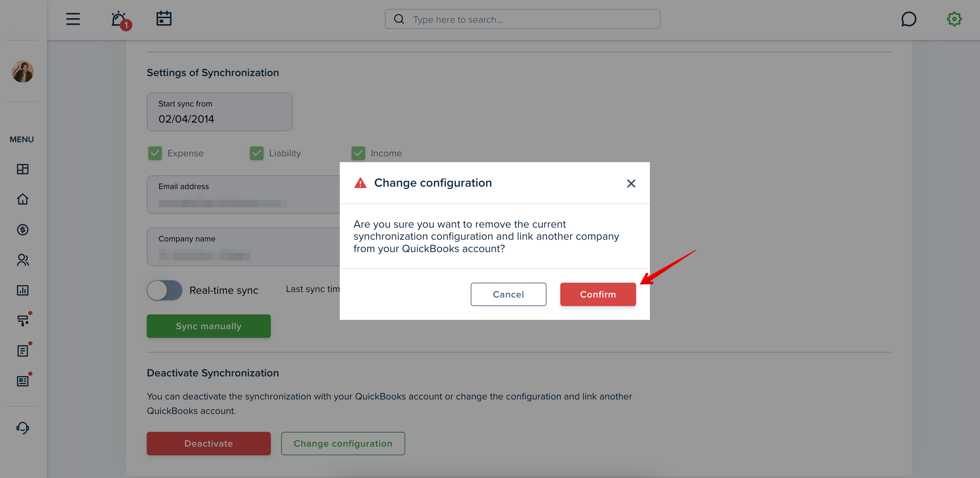Open the dollar coin icon in sidebar
Screen dimensions: 980x478
pyautogui.click(x=22, y=230)
